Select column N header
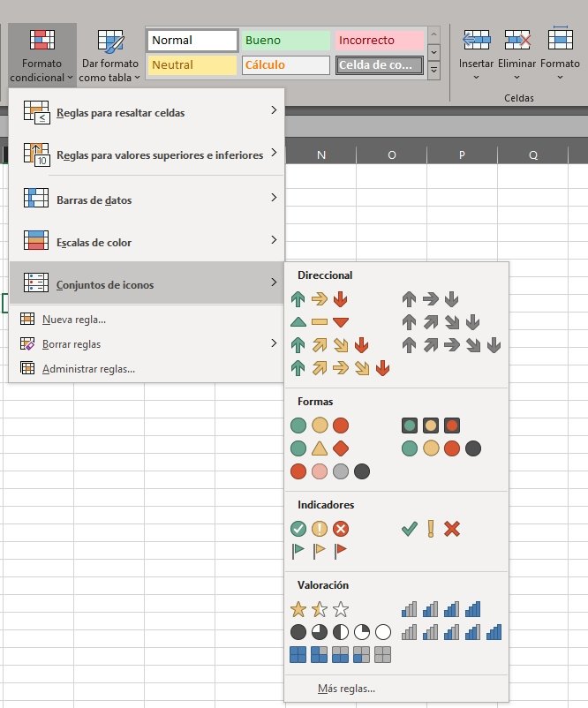This screenshot has height=708, width=588. click(x=321, y=154)
